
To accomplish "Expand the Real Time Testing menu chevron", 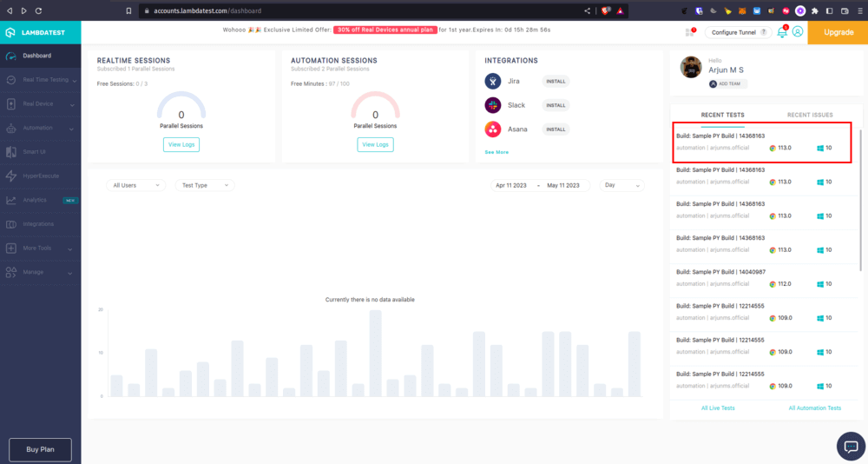I will (74, 81).
